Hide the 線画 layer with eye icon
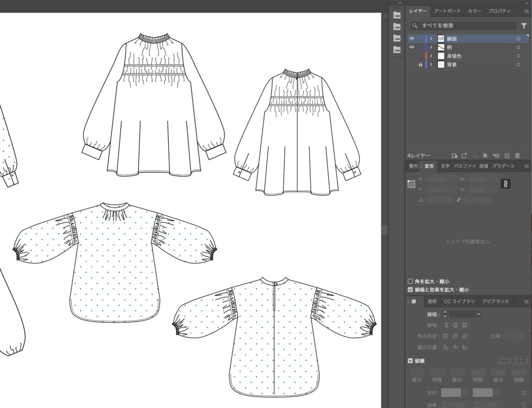The width and height of the screenshot is (532, 408). pyautogui.click(x=411, y=38)
